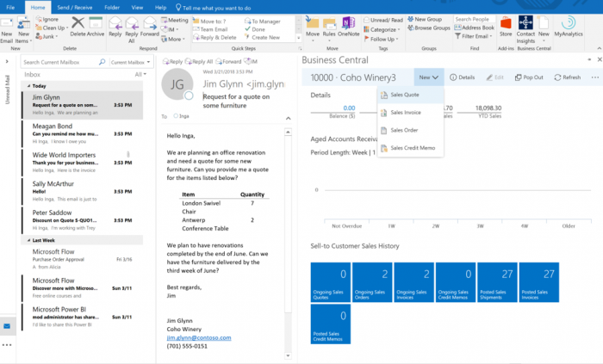Click the Pop Out button in Business Central
The image size is (603, 364).
pos(529,77)
